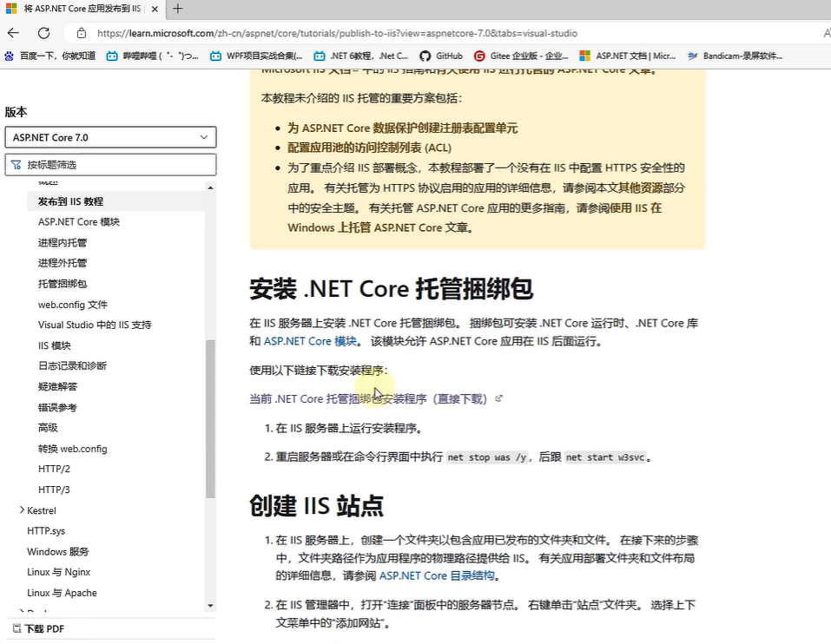Open 当前 .NET Core 托管捆绑包安装程序 download link
831x644 pixels.
[x=368, y=398]
